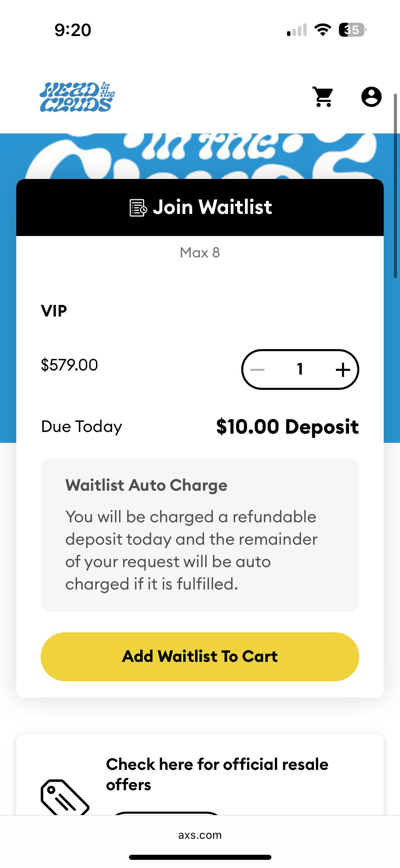Viewport: 400px width, 868px height.
Task: Decrease VIP ticket quantity with minus
Action: coord(258,369)
